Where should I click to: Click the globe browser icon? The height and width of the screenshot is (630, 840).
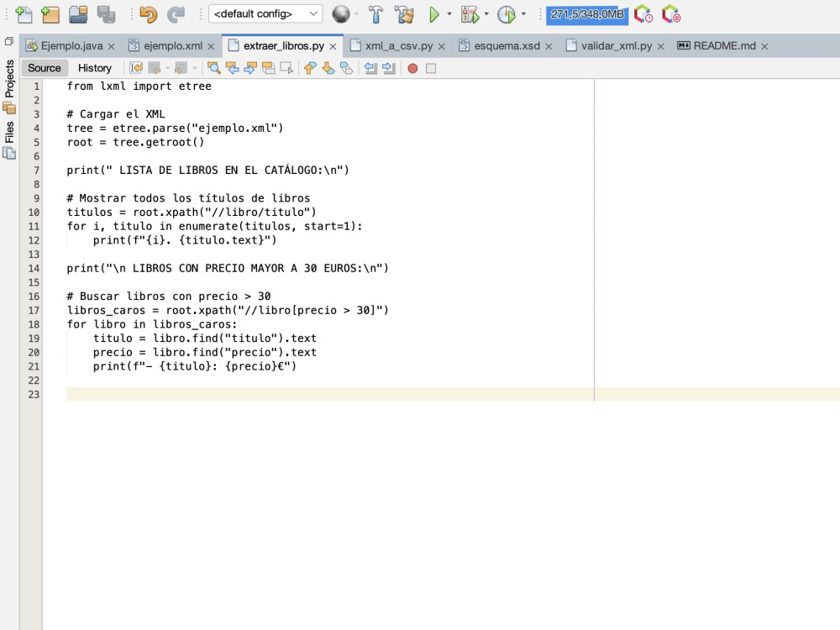(x=341, y=14)
